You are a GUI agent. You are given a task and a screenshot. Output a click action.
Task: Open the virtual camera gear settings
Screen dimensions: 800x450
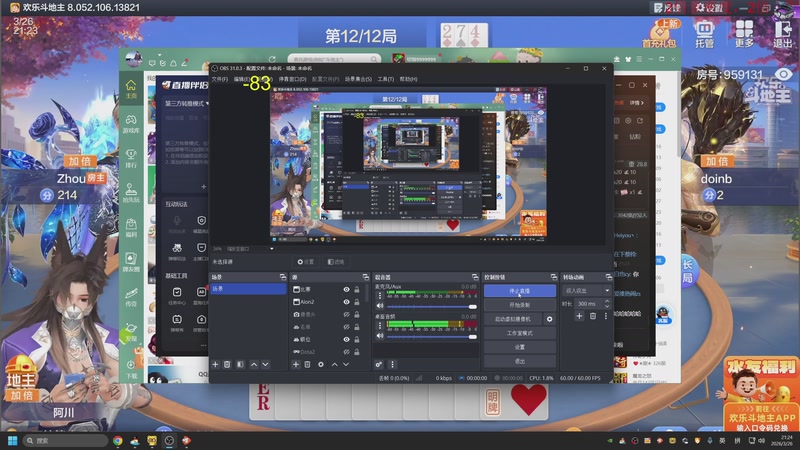pyautogui.click(x=549, y=319)
